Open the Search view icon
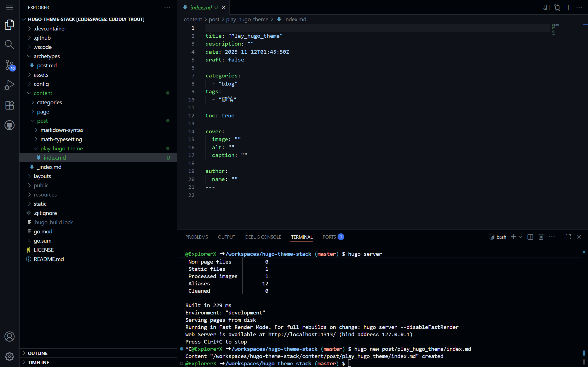The width and height of the screenshot is (588, 367). click(9, 44)
